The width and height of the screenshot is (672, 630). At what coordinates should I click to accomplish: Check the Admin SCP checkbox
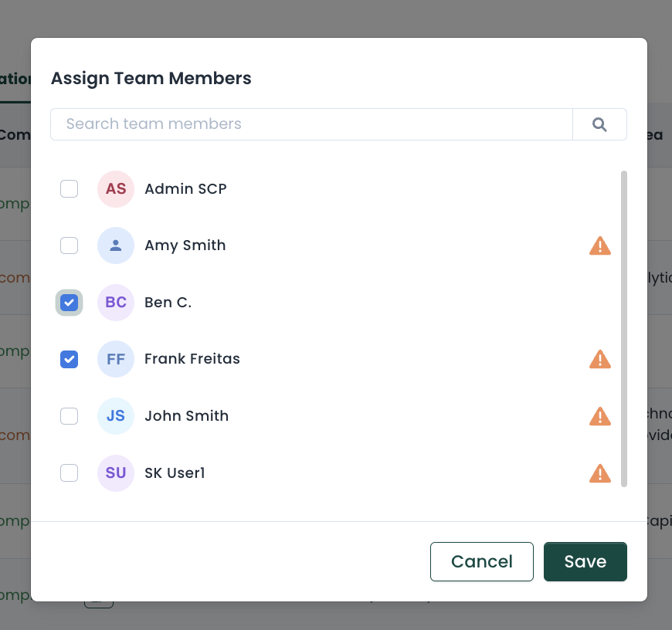[70, 189]
